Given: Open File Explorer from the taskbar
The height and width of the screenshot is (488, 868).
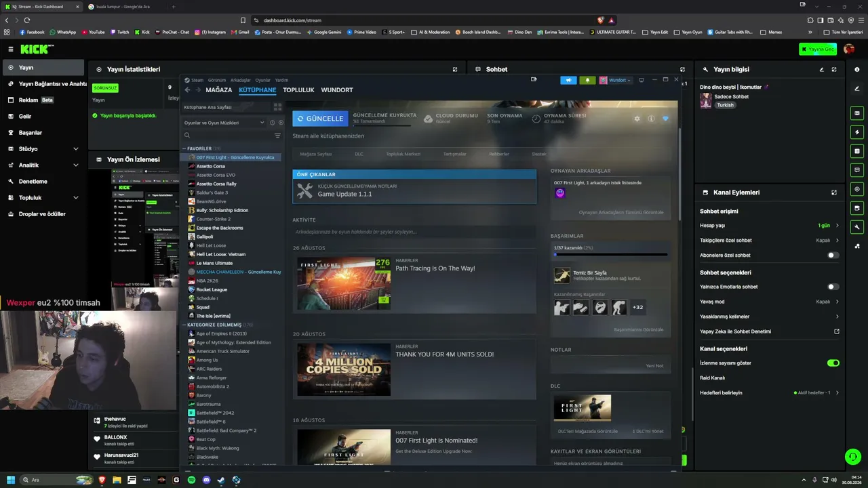Looking at the screenshot, I should [117, 480].
